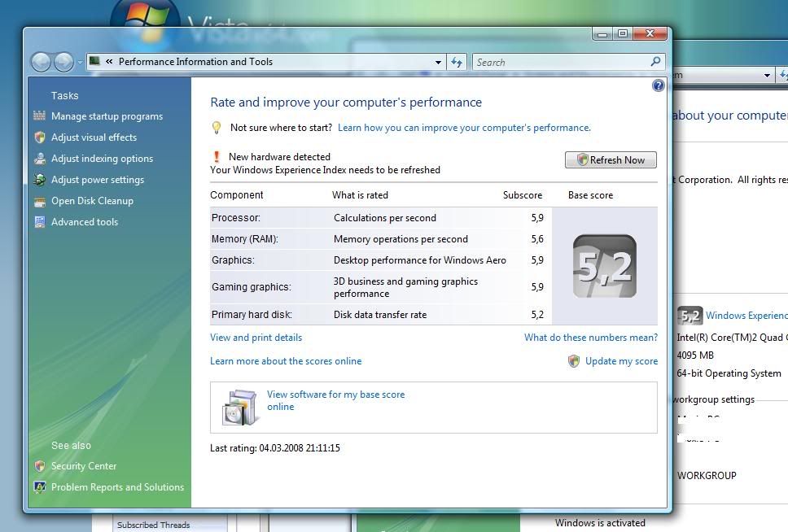The image size is (788, 532).
Task: Open View and print details
Action: [256, 338]
